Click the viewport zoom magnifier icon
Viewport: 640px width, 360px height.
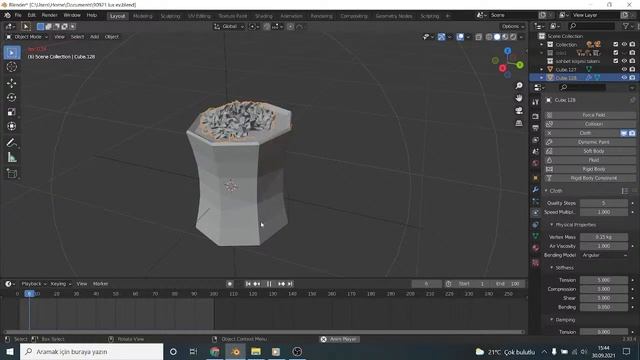[519, 85]
